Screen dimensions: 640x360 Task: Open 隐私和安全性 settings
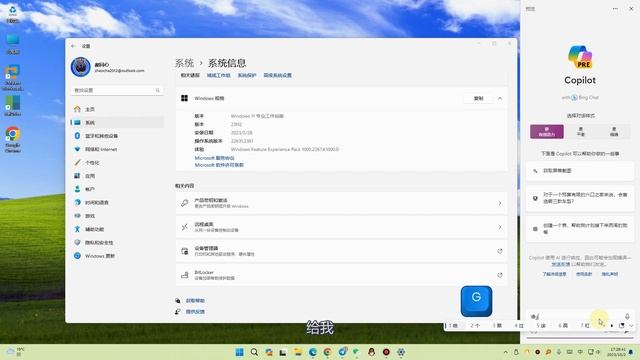pos(117,242)
